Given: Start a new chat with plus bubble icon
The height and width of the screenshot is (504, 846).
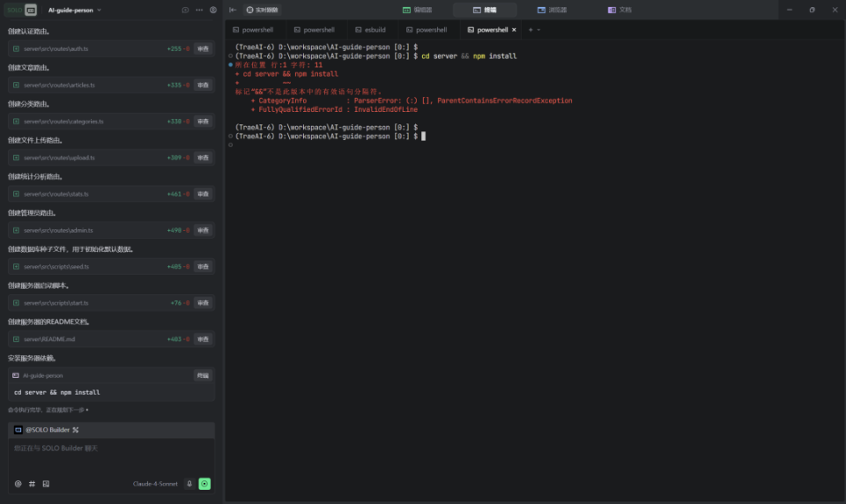Looking at the screenshot, I should [x=185, y=10].
